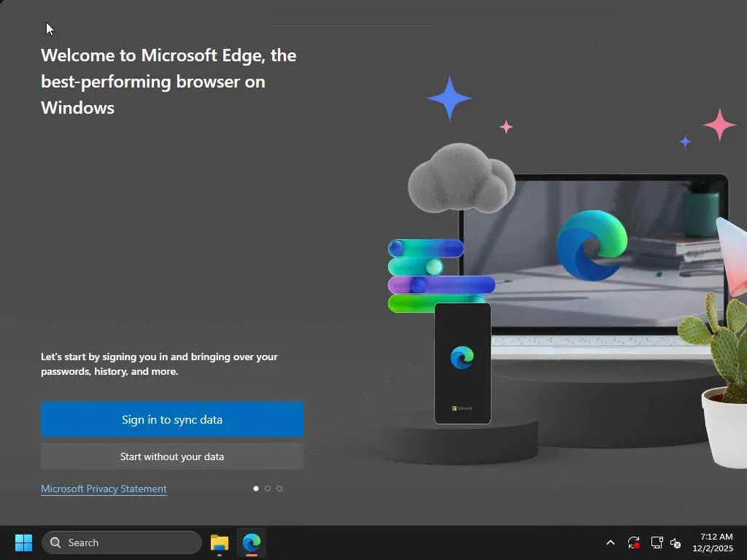Screen dimensions: 747x560
Task: Jump to the third page indicator dot
Action: tap(279, 489)
